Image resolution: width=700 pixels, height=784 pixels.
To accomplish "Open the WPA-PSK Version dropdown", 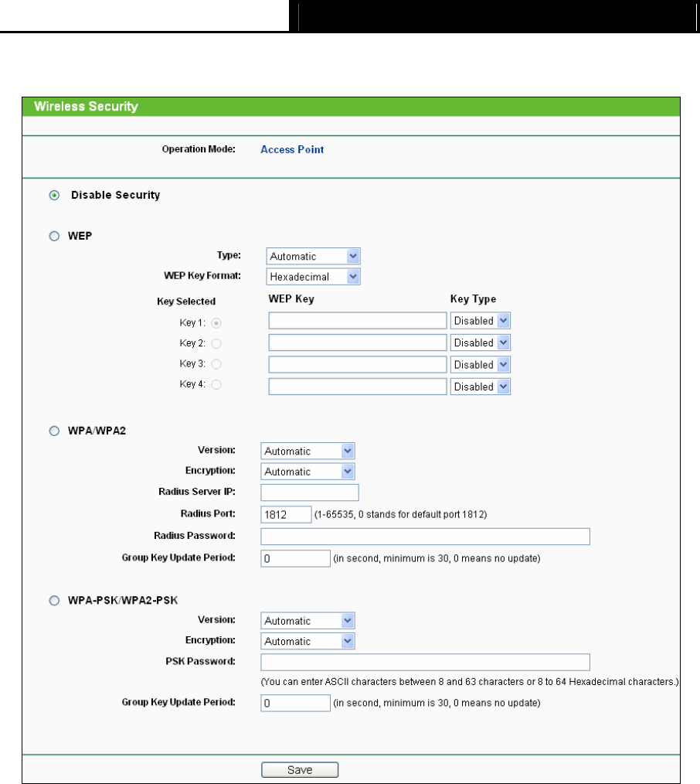I will 308,621.
